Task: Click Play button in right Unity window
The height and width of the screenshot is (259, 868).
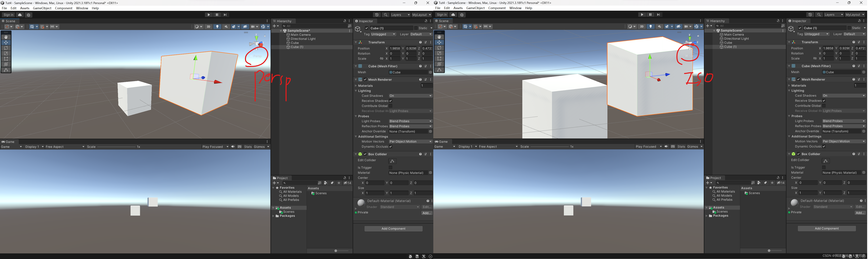Action: click(x=642, y=15)
